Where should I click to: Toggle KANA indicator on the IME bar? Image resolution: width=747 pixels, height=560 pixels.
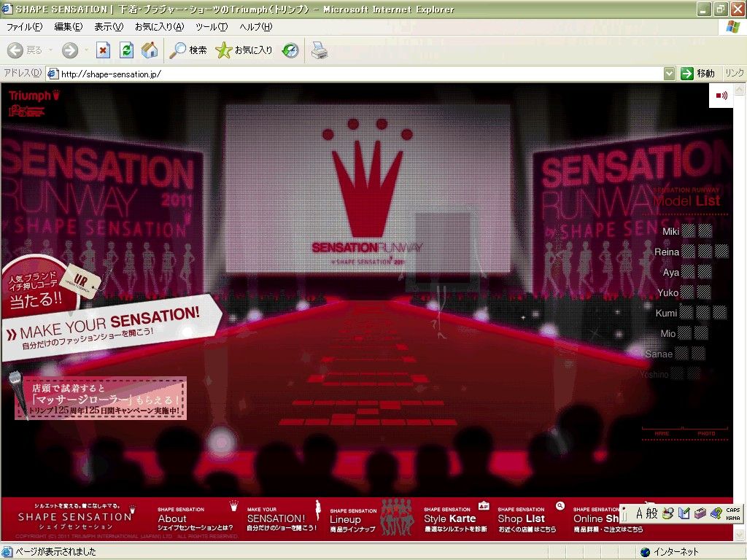pos(732,518)
